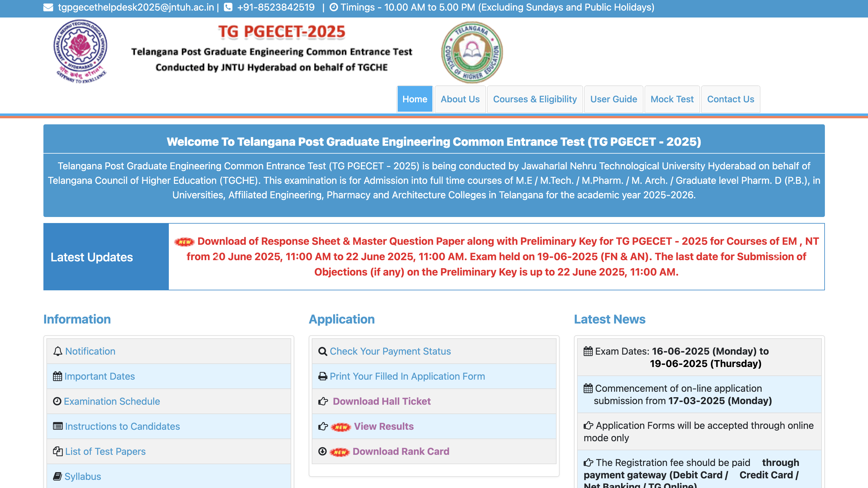
Task: Click the submission from 17-03-2025 (Monday) text
Action: click(x=683, y=401)
